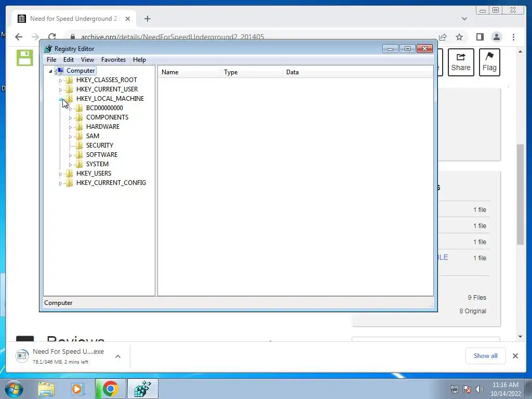This screenshot has width=532, height=399.
Task: Click the Data column header
Action: (x=357, y=72)
